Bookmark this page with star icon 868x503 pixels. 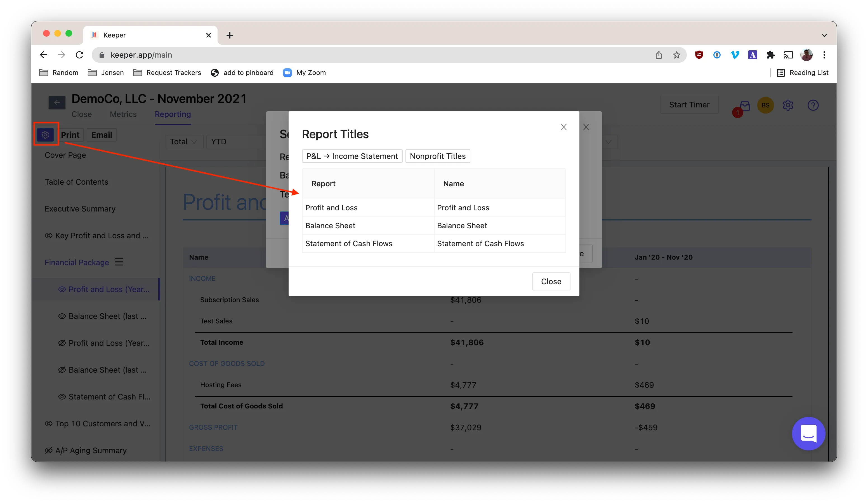pyautogui.click(x=676, y=55)
